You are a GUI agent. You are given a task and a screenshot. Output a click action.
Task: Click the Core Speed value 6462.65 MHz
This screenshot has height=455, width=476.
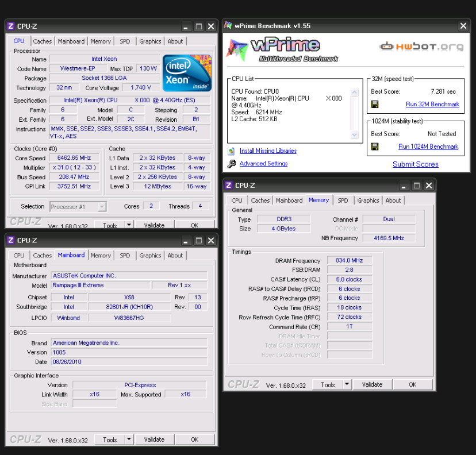click(x=74, y=158)
